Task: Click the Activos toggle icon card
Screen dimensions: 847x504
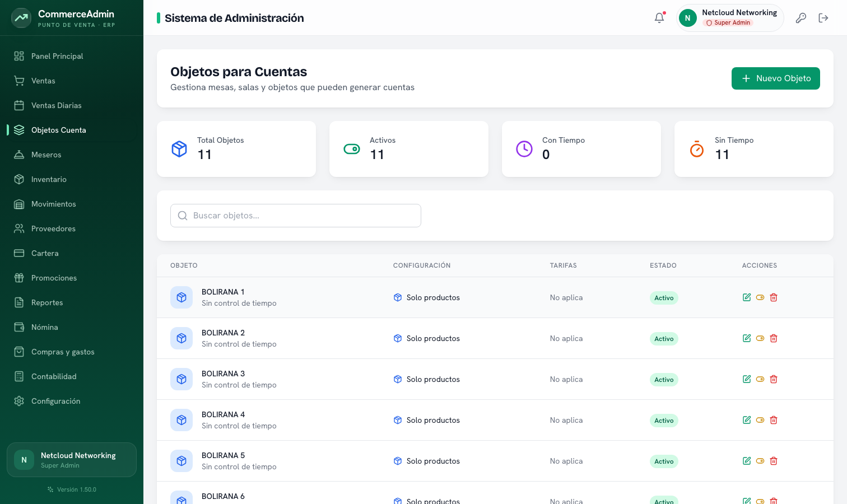Action: pos(352,149)
